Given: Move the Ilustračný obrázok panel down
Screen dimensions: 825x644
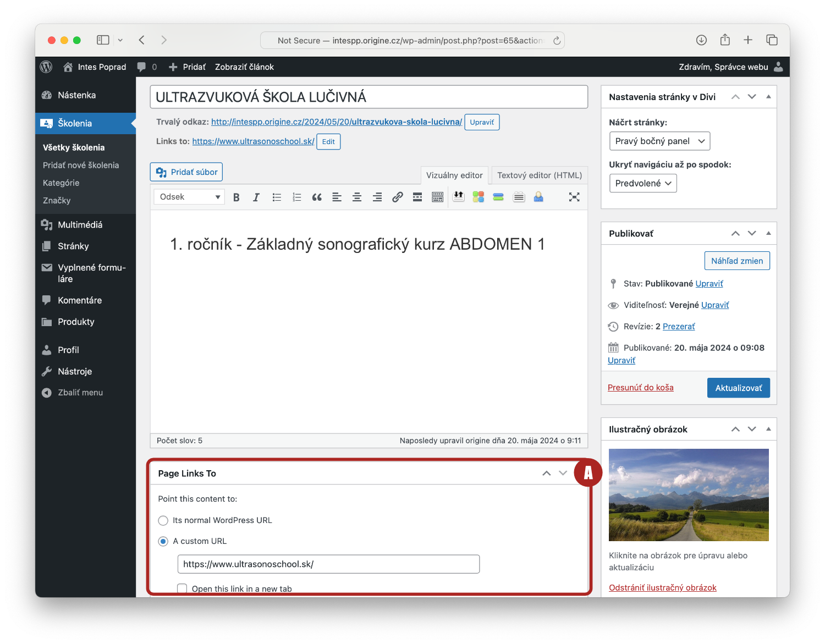Looking at the screenshot, I should click(752, 429).
